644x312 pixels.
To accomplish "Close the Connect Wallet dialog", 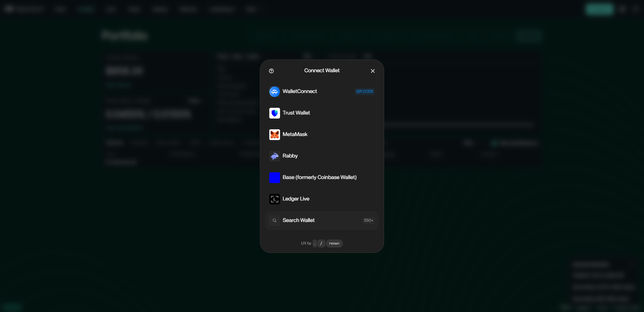I will coord(373,71).
